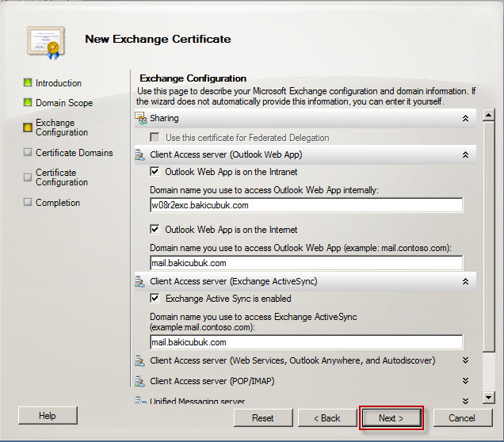Toggle Use this certificate for Federated Delegation

coord(155,138)
